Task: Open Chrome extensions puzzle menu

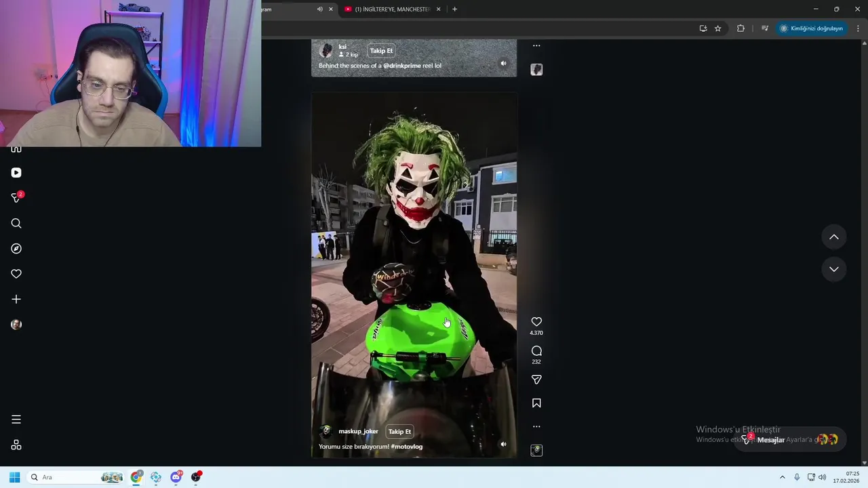Action: click(741, 28)
